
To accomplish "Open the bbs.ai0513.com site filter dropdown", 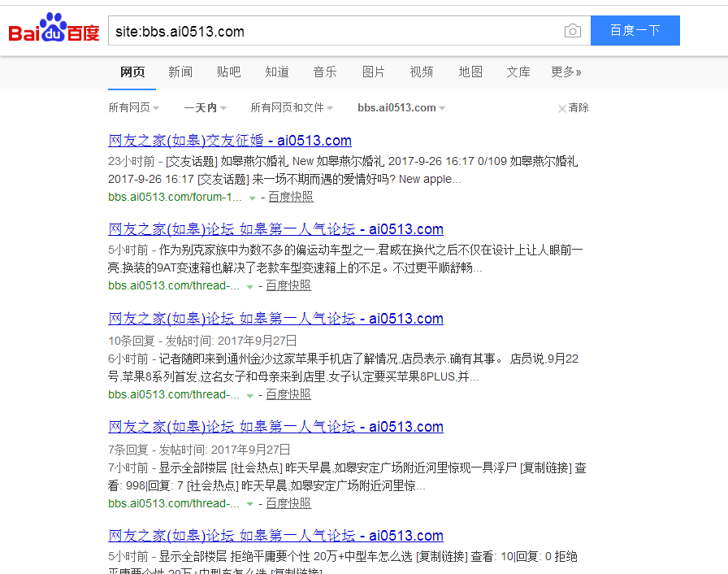I will [399, 108].
